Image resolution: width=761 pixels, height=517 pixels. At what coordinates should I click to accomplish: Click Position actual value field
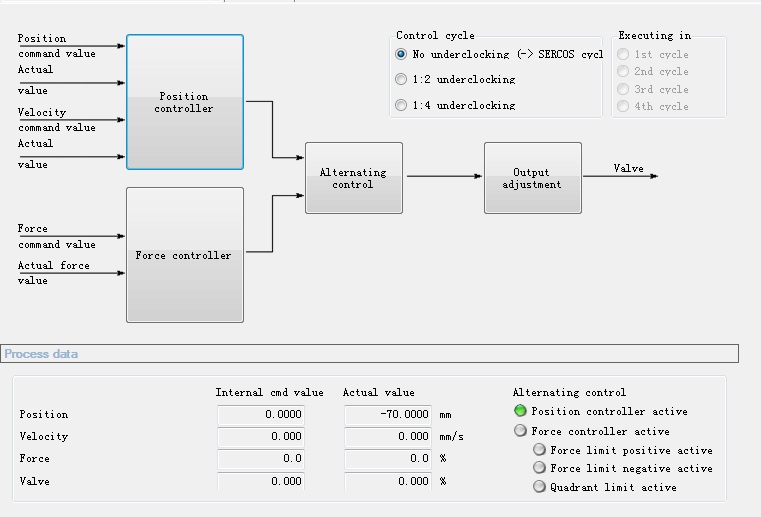coord(388,414)
